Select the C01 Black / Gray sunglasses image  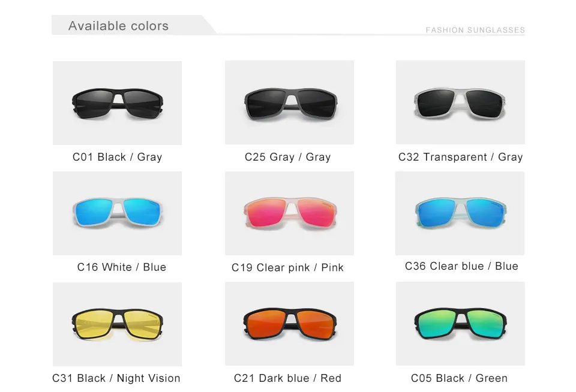[x=117, y=102]
